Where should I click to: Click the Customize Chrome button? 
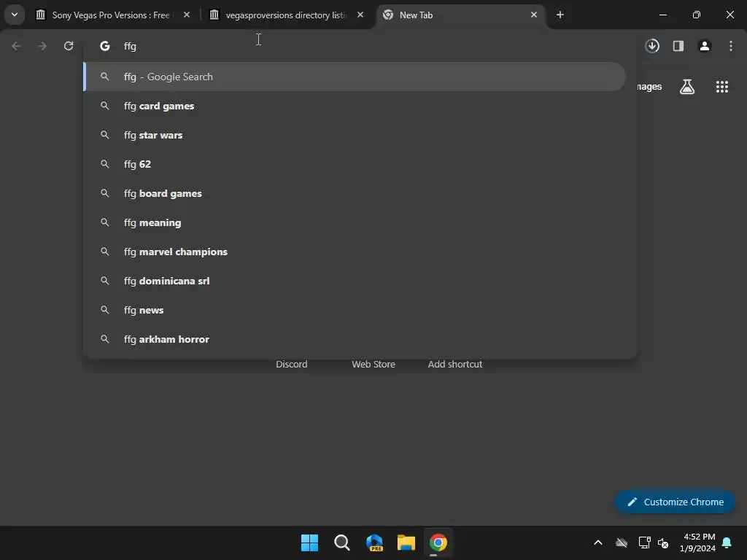[675, 502]
